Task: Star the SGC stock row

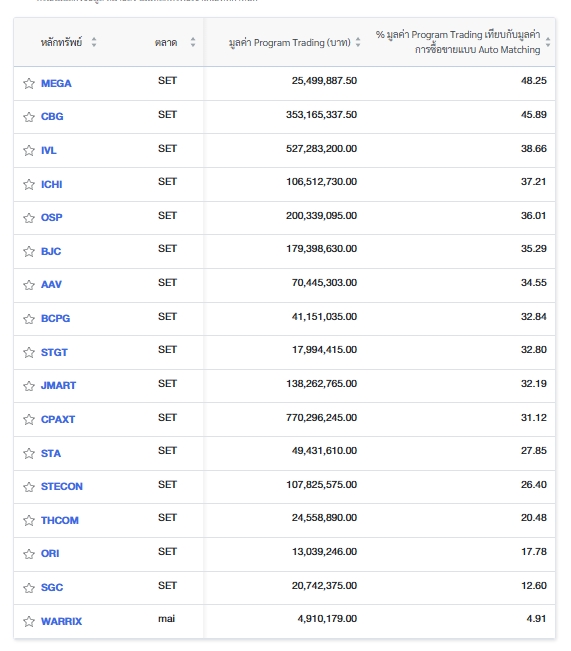Action: 29,588
